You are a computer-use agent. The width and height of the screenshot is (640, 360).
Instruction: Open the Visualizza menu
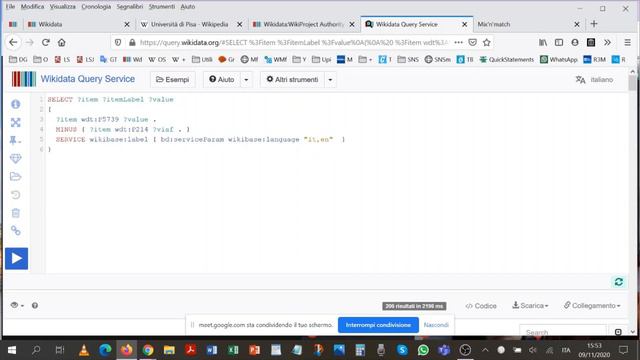click(62, 7)
